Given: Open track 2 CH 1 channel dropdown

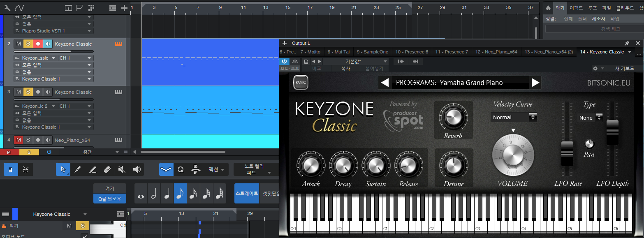Looking at the screenshot, I should 75,58.
